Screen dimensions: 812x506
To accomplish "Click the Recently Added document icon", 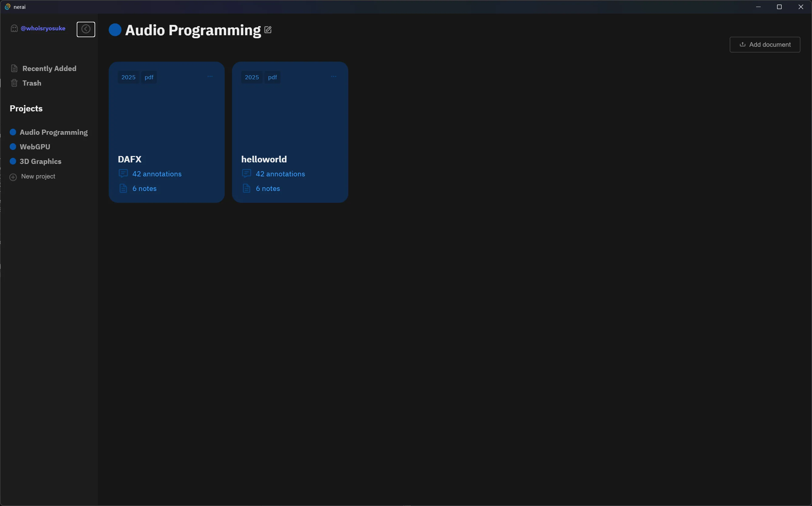I will tap(14, 68).
